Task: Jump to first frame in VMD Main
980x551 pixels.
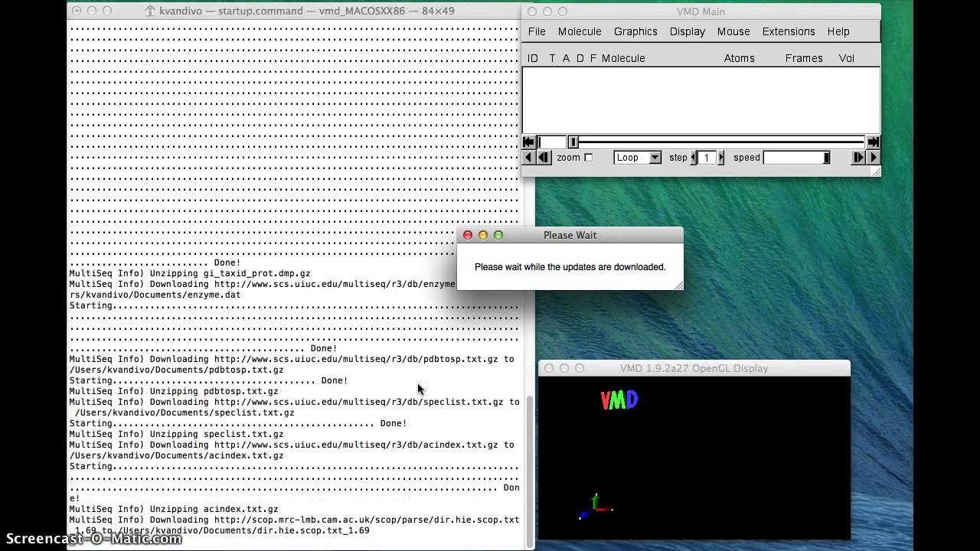Action: 528,142
